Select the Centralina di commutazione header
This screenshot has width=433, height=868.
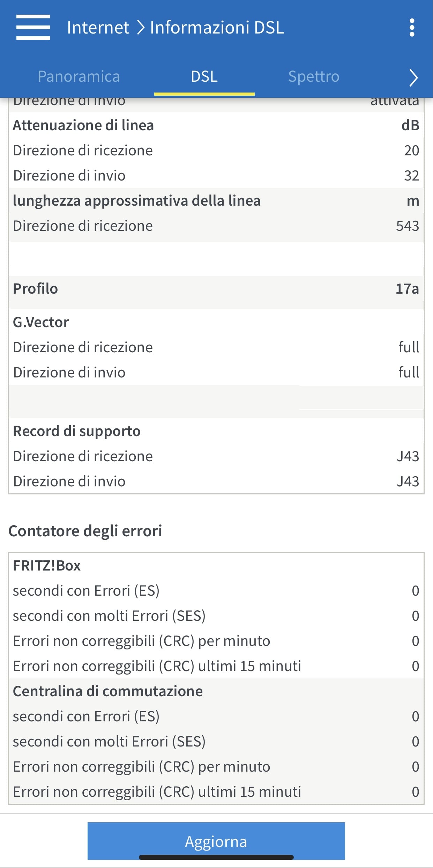point(108,691)
